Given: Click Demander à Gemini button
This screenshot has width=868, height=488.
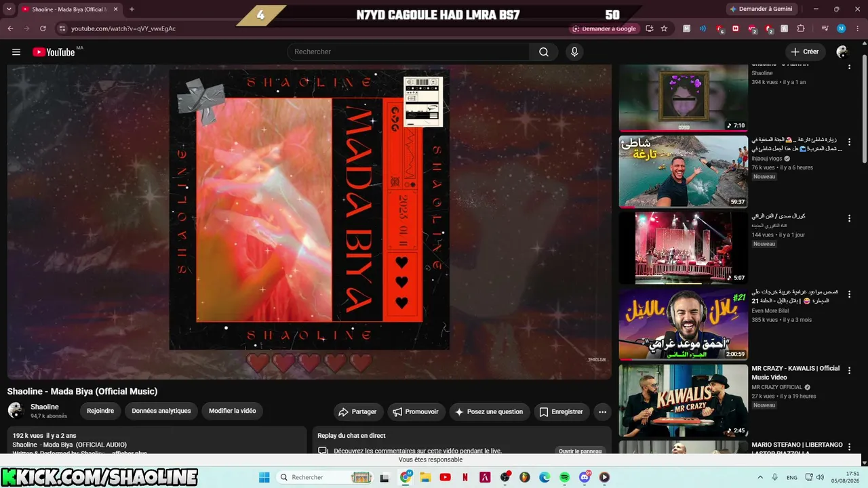Looking at the screenshot, I should coord(760,9).
